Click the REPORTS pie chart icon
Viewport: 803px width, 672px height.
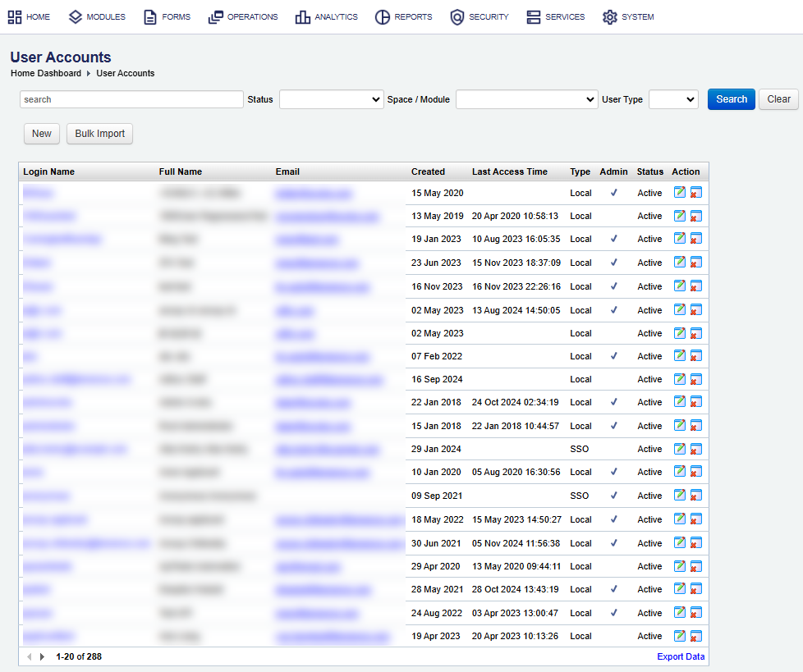click(x=382, y=16)
